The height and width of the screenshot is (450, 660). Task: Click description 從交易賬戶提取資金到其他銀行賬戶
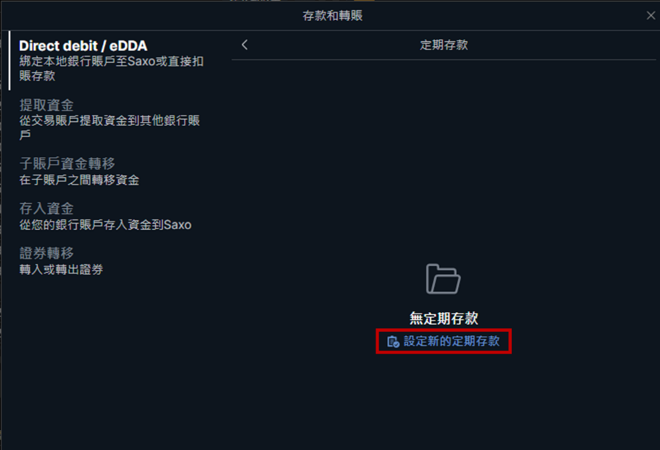pyautogui.click(x=109, y=128)
